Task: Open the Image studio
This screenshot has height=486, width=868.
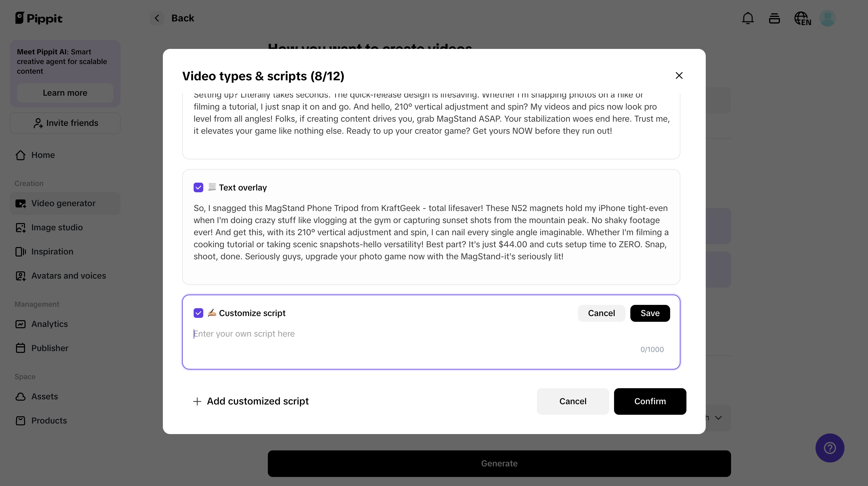Action: click(x=56, y=227)
